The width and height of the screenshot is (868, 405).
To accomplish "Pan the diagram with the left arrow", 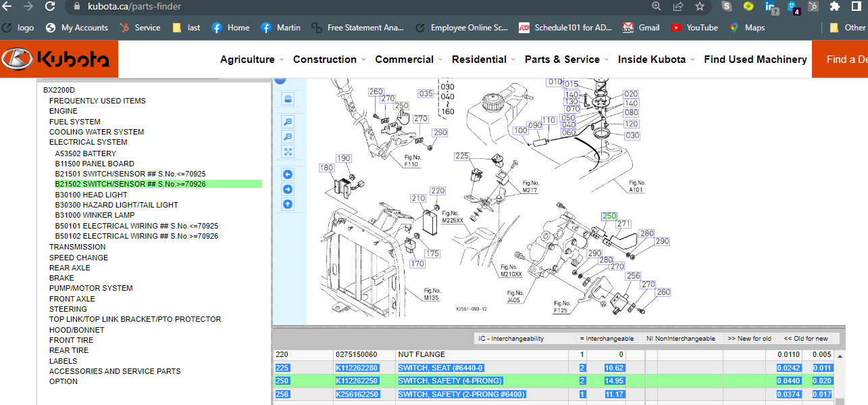I will click(x=288, y=174).
